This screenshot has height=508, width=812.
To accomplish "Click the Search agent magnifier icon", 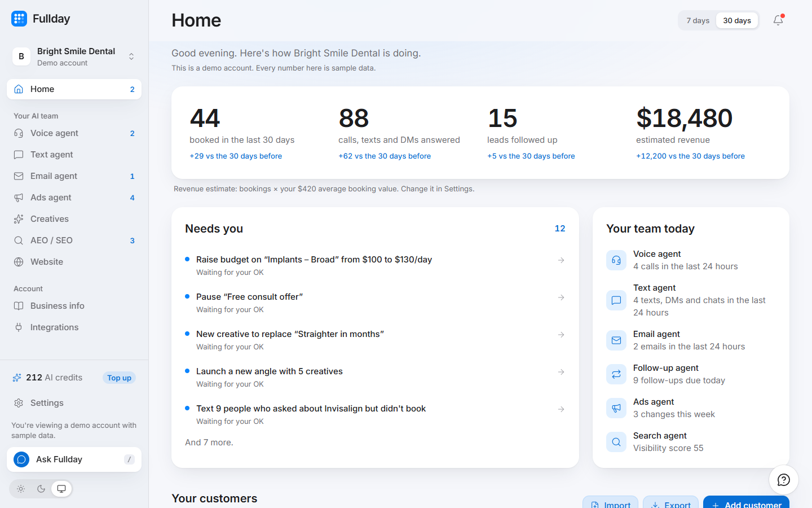I will pyautogui.click(x=616, y=442).
